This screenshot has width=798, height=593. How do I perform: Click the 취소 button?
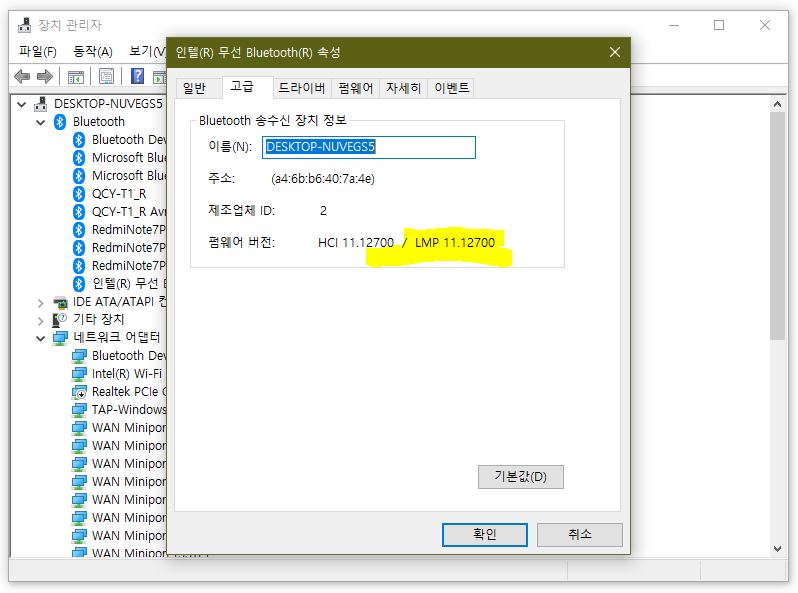click(580, 534)
